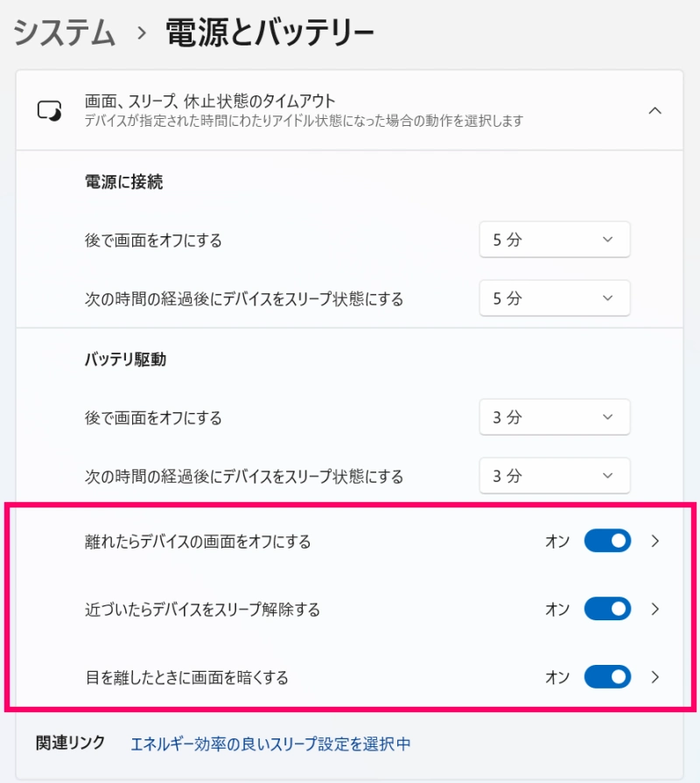The height and width of the screenshot is (783, 700).
Task: Expand the 離れたらデバイスの画面をオフにする detail chevron
Action: tap(654, 541)
